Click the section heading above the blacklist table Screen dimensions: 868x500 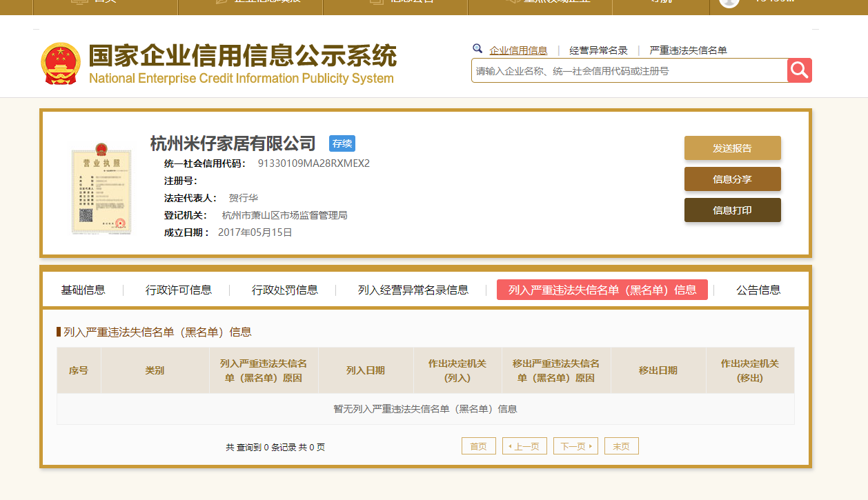coord(157,332)
